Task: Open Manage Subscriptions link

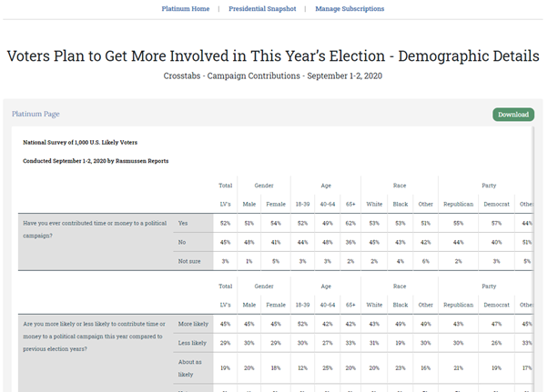Action: 350,9
